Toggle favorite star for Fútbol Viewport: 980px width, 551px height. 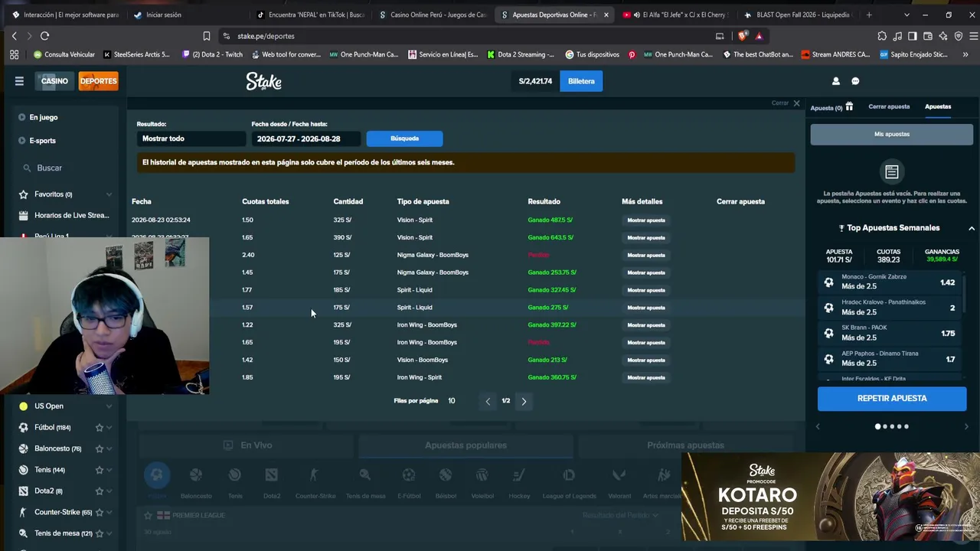point(100,428)
